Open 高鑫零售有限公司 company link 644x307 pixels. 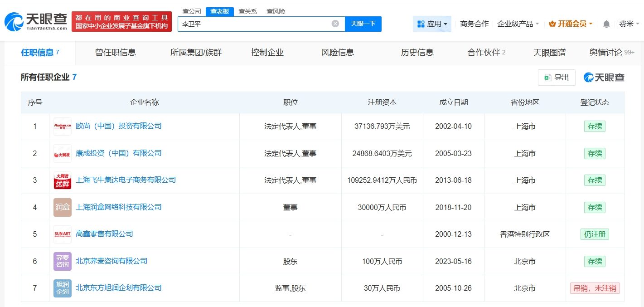tap(104, 234)
